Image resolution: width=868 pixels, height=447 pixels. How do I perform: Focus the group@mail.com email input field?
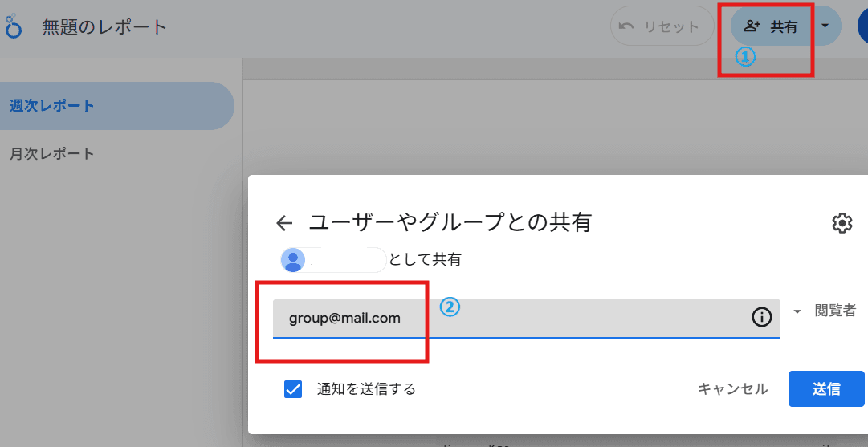tap(526, 318)
